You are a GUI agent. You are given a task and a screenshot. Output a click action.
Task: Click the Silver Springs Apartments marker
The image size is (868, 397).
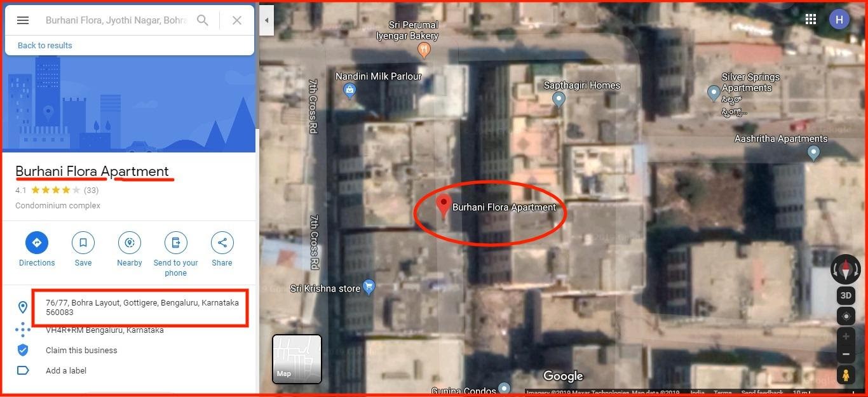pos(714,93)
